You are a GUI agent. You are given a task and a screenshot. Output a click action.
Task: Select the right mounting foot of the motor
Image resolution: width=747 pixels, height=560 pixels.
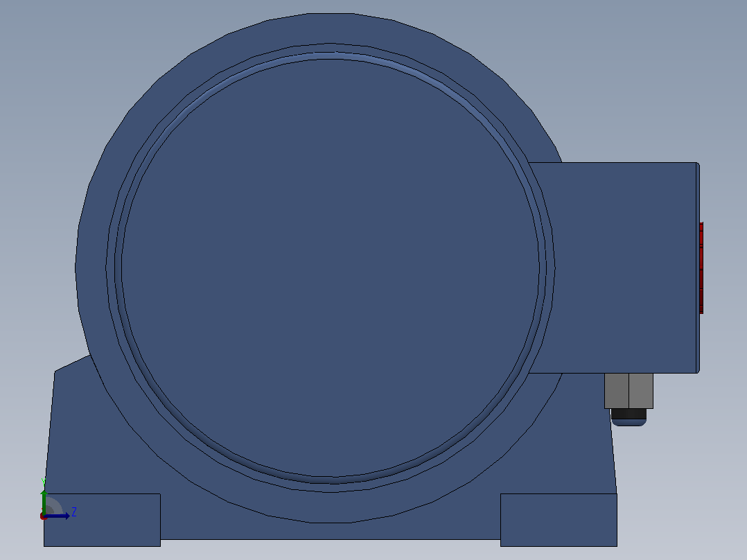(559, 520)
